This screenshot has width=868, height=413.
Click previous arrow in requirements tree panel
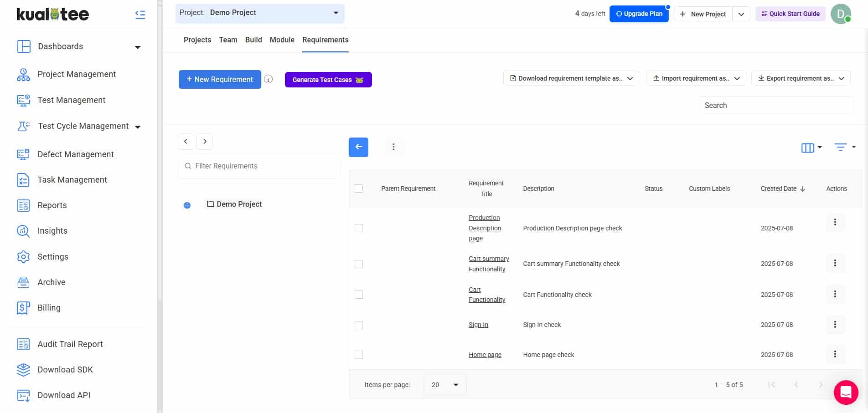[186, 142]
